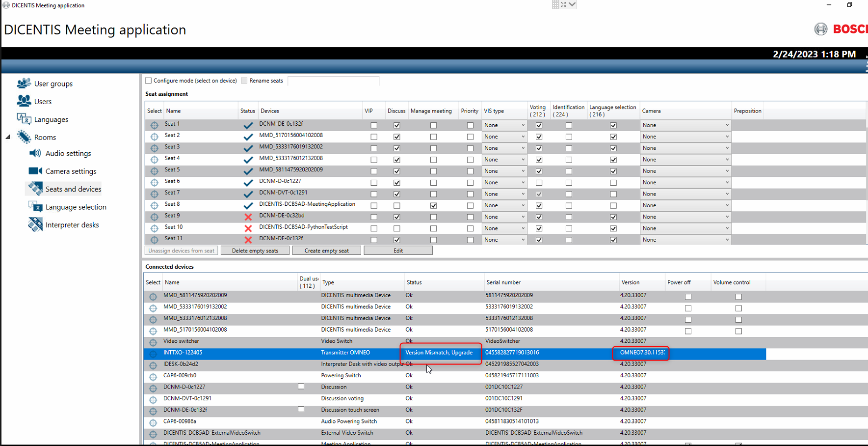Click the Languages icon in sidebar

pyautogui.click(x=24, y=119)
